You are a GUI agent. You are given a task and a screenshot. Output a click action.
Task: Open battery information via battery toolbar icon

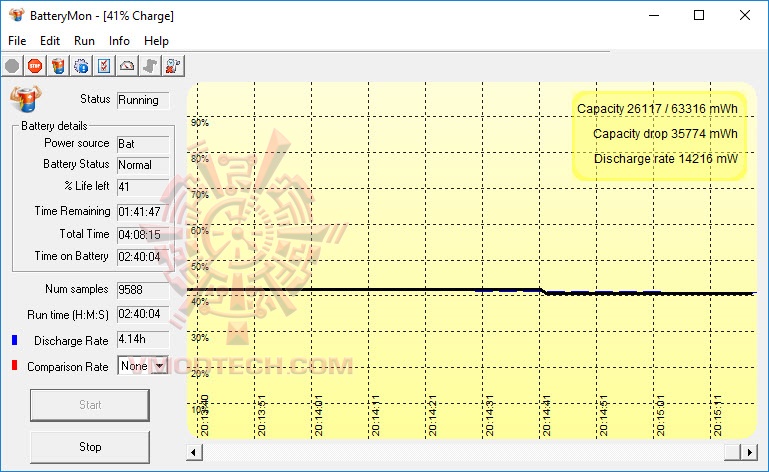pos(58,66)
